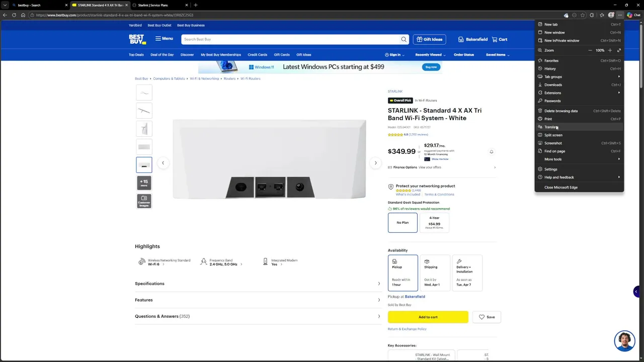Decrease zoom with the minus icon
Image resolution: width=644 pixels, height=362 pixels.
590,50
